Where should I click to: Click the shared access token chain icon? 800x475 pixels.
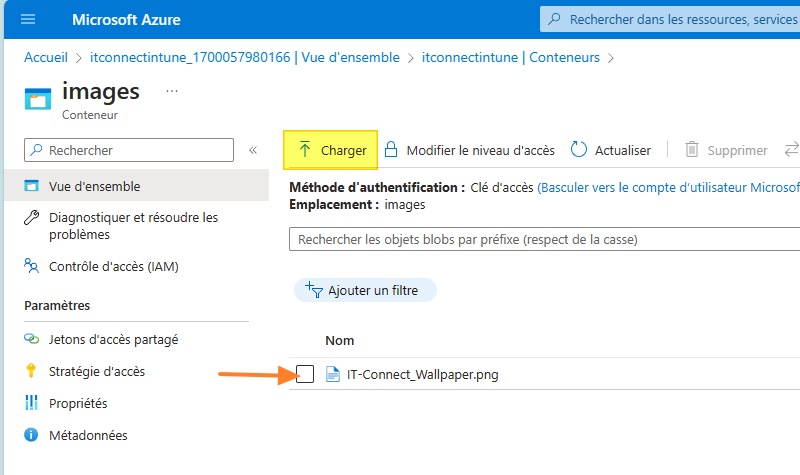tap(32, 339)
